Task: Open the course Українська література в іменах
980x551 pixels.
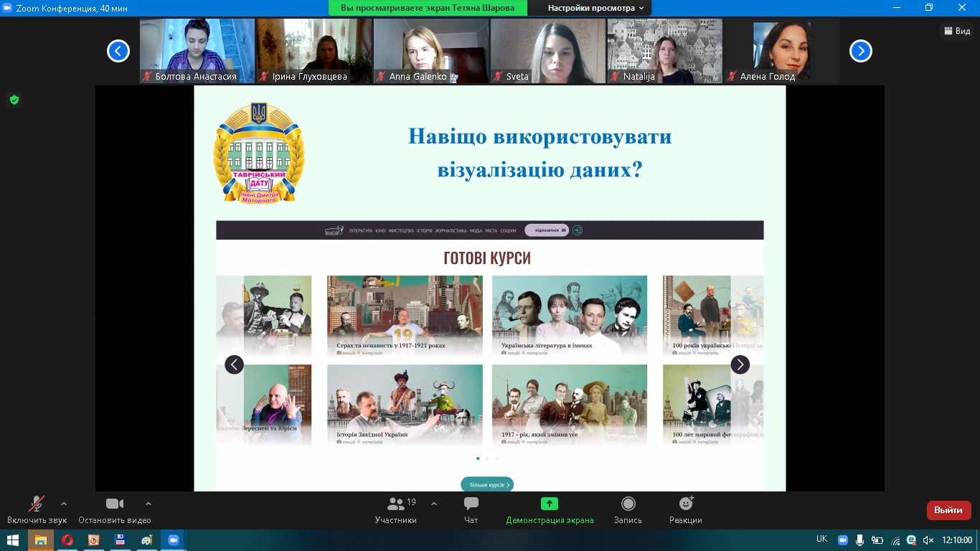Action: [x=570, y=316]
